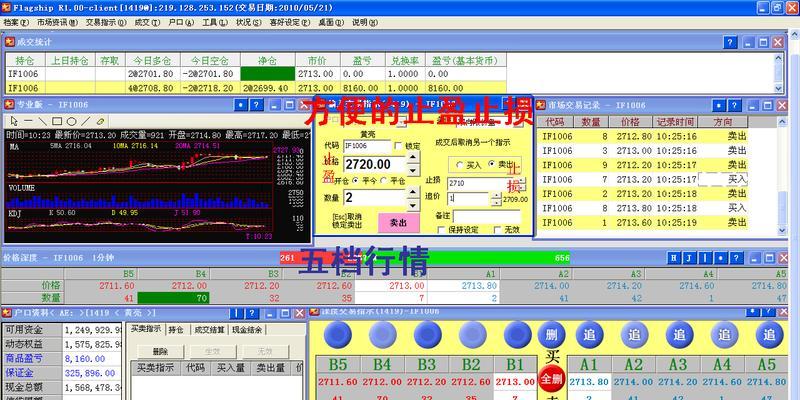Open the 档案 menu

coord(16,22)
